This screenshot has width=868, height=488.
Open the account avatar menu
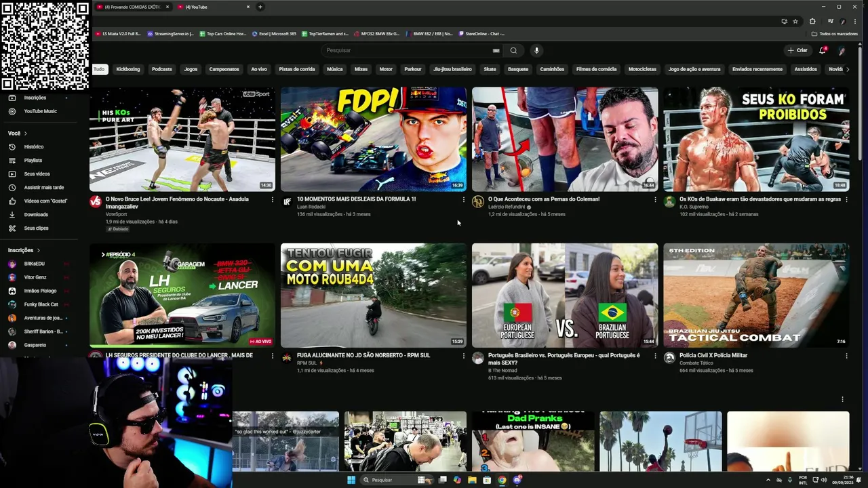point(842,51)
